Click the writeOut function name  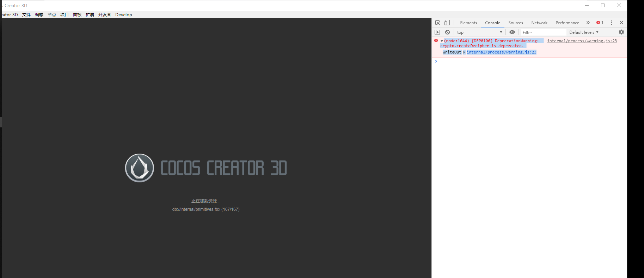[x=452, y=52]
